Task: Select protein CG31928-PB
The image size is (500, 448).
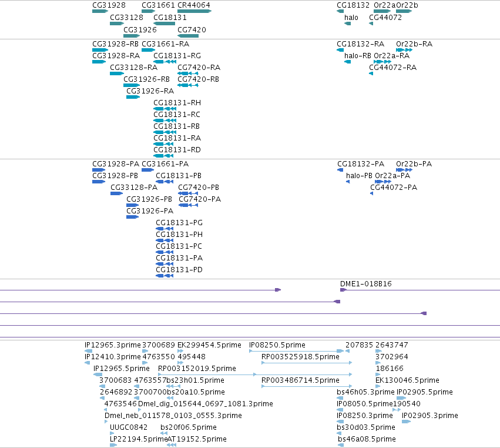Action: [x=115, y=176]
